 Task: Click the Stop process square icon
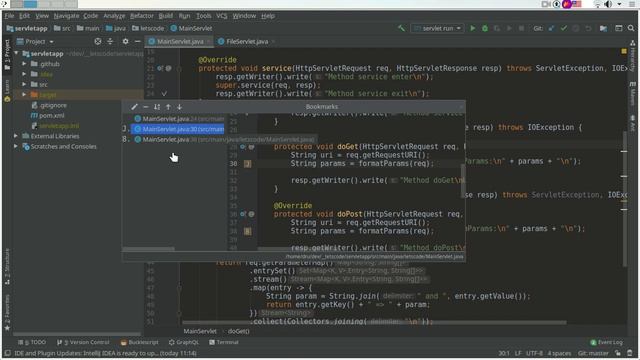521,28
